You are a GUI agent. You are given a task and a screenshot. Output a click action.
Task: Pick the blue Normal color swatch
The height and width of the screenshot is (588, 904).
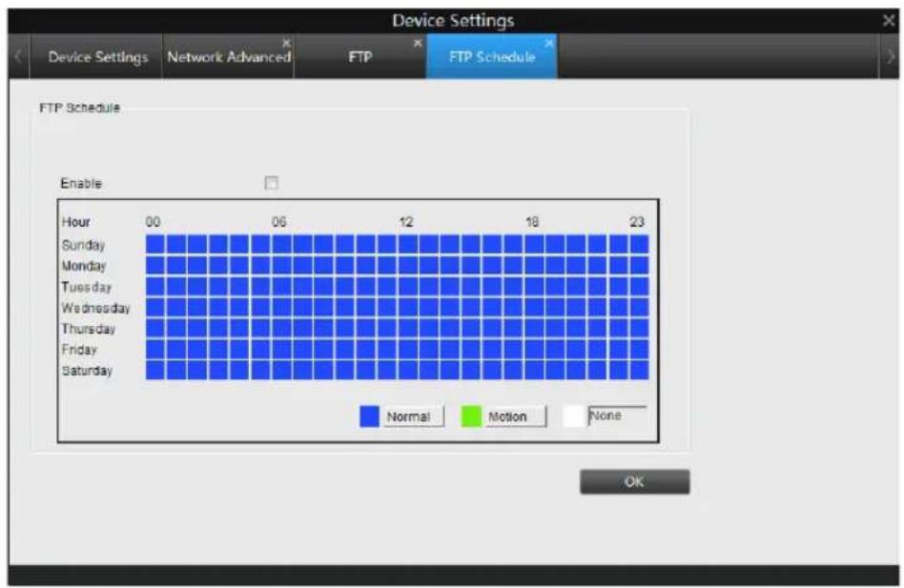tap(369, 416)
